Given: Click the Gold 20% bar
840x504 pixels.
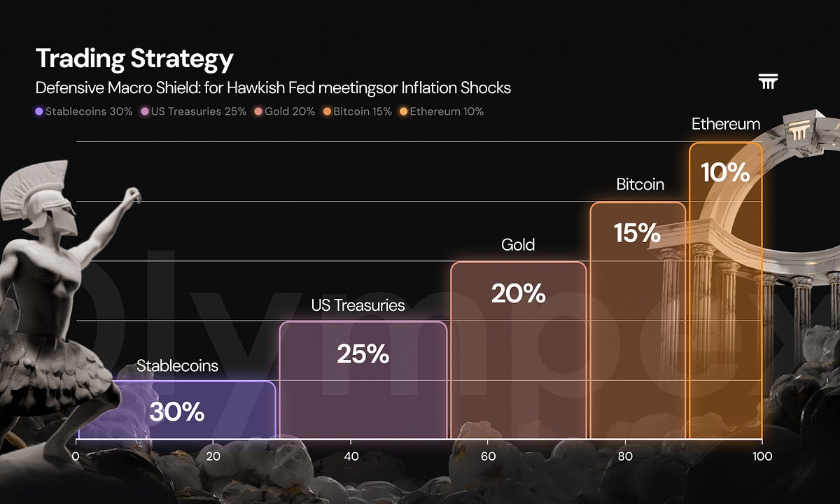Looking at the screenshot, I should tap(519, 350).
